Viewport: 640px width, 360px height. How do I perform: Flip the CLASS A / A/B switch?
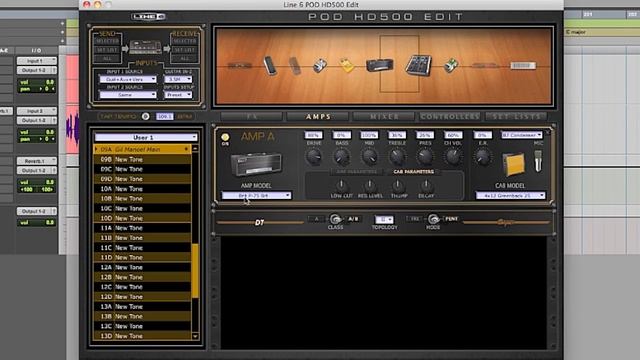click(x=335, y=219)
